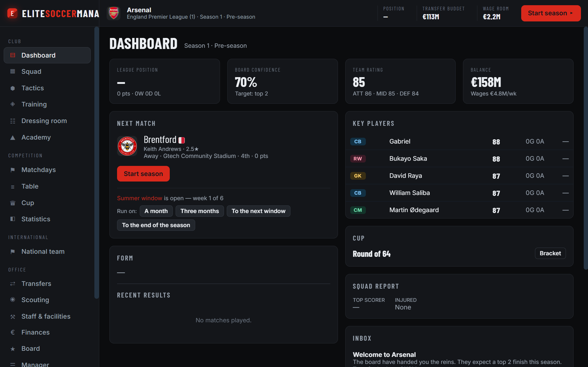Click the Arsenal club crest in header
Image resolution: width=588 pixels, height=367 pixels.
(114, 13)
